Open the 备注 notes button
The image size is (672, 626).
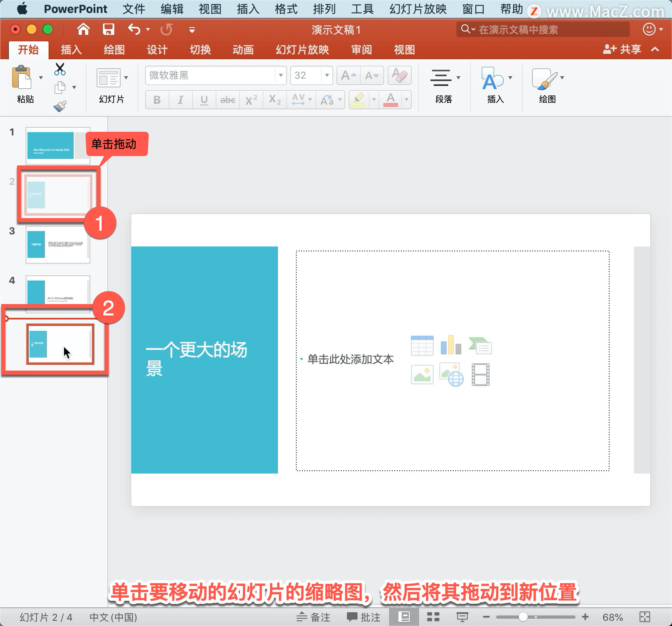pyautogui.click(x=313, y=617)
